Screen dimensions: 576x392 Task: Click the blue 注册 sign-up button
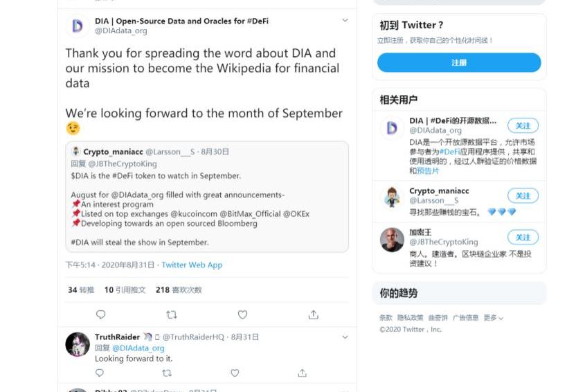click(459, 62)
